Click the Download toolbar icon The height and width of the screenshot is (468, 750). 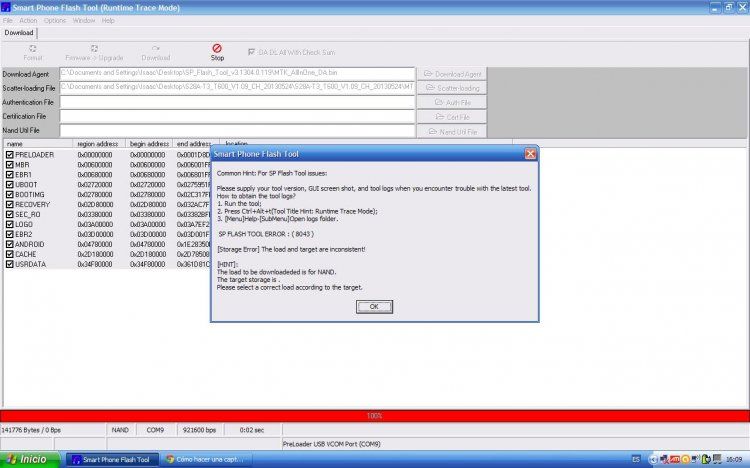tap(156, 53)
